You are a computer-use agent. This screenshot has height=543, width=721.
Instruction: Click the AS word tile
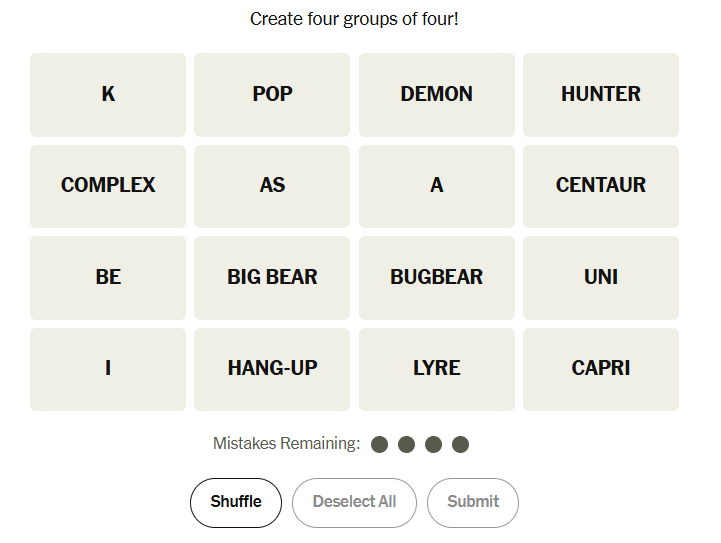pyautogui.click(x=272, y=186)
